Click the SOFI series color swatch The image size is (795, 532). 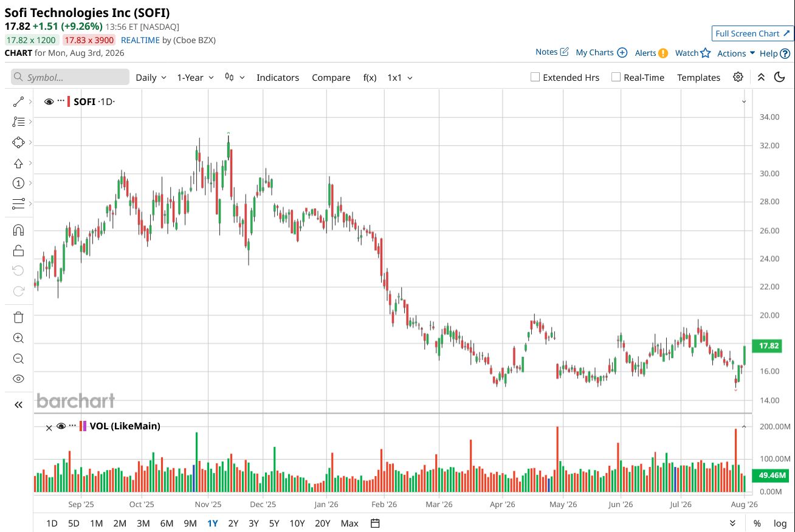tap(69, 101)
